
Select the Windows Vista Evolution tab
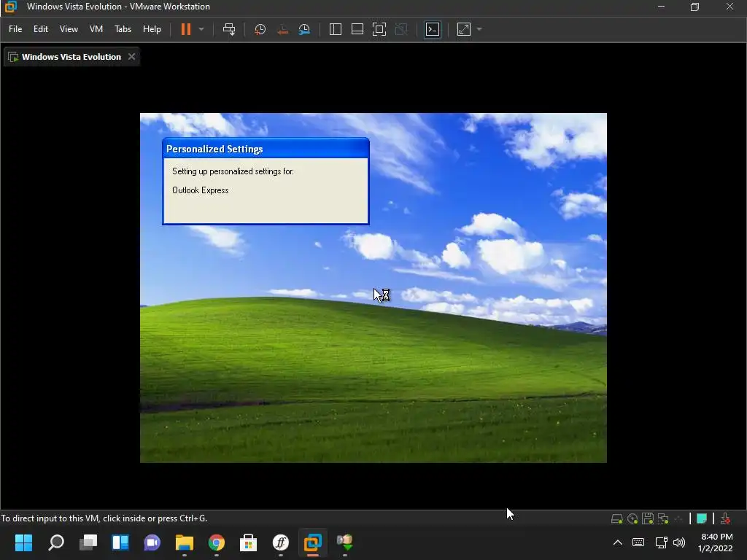(71, 57)
